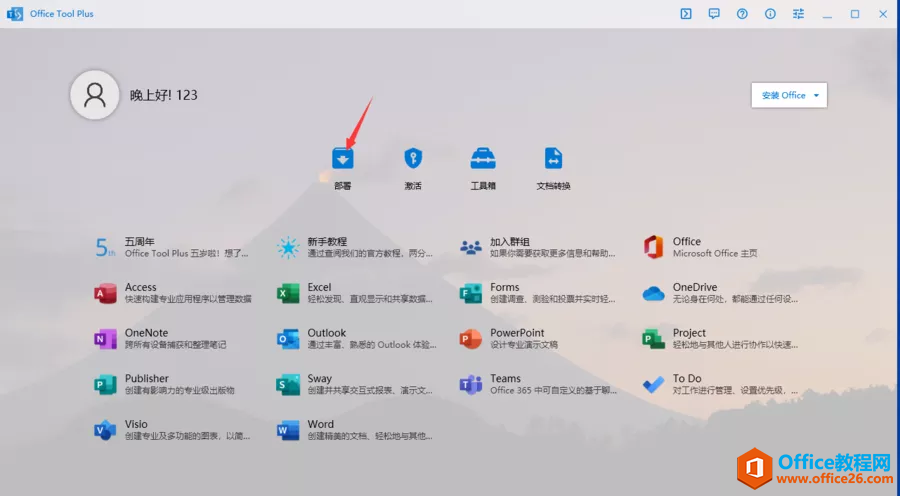Expand the 安装 Office dropdown arrow
This screenshot has width=900, height=496.
816,95
